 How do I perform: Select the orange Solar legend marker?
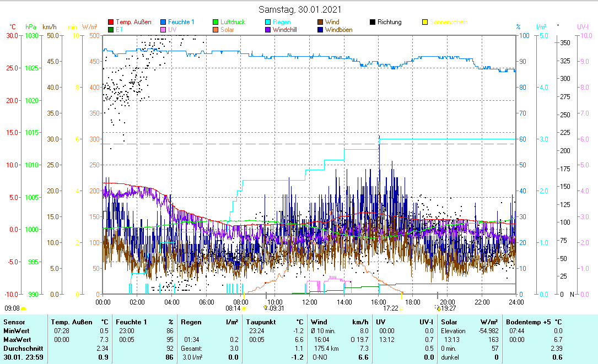pyautogui.click(x=216, y=30)
